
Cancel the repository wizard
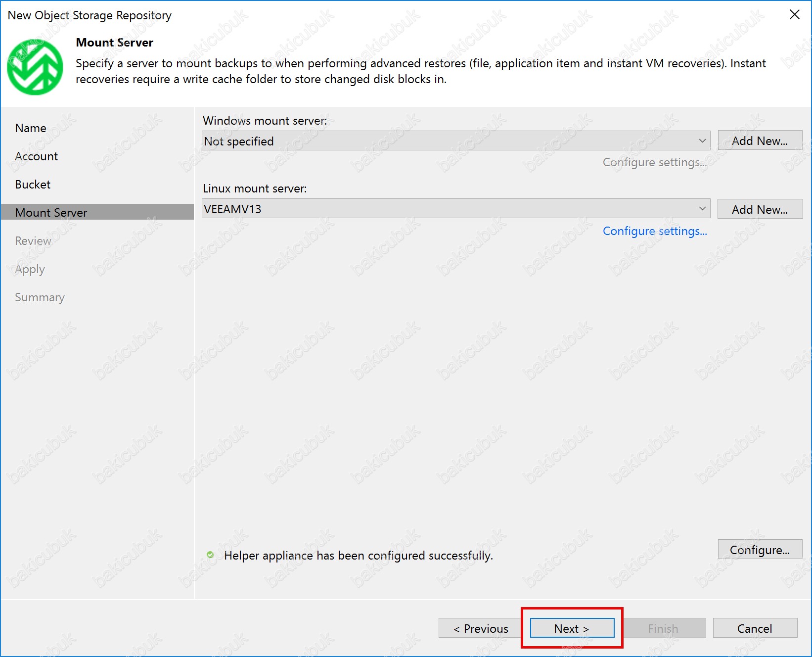tap(754, 628)
